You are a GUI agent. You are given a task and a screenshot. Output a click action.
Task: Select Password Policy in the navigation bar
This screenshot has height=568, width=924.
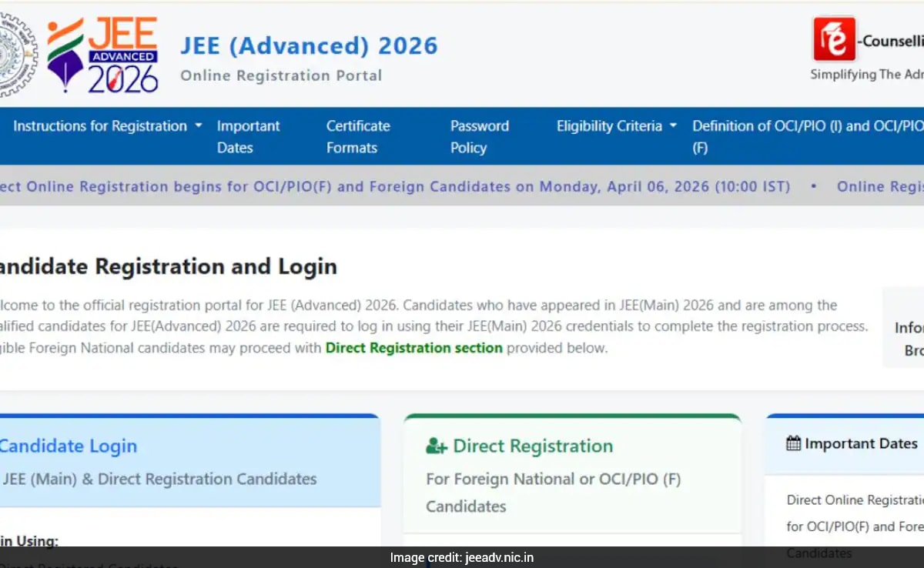[479, 136]
